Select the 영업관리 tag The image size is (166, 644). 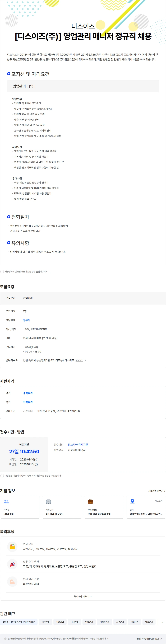click(89, 622)
